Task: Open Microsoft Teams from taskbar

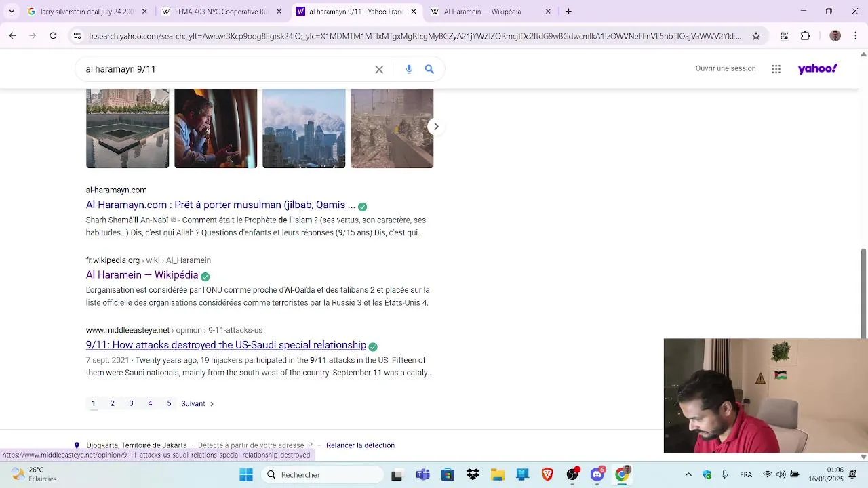Action: pos(422,475)
